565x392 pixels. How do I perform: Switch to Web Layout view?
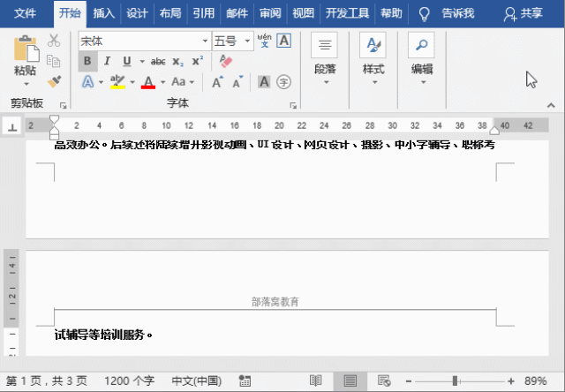click(384, 381)
